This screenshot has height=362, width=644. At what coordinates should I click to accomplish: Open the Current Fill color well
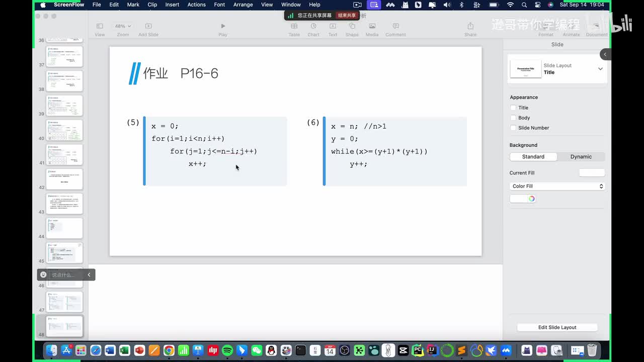point(592,172)
